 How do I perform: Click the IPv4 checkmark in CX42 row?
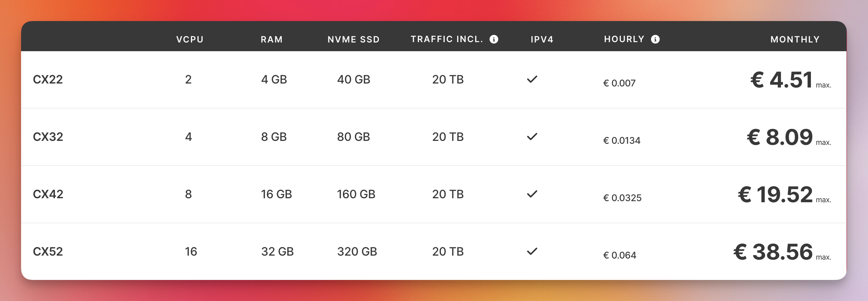[532, 194]
